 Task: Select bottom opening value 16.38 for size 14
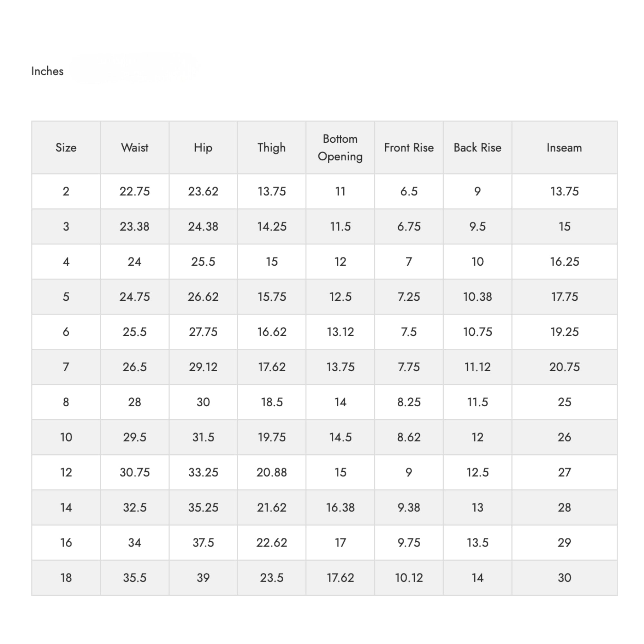(x=340, y=507)
